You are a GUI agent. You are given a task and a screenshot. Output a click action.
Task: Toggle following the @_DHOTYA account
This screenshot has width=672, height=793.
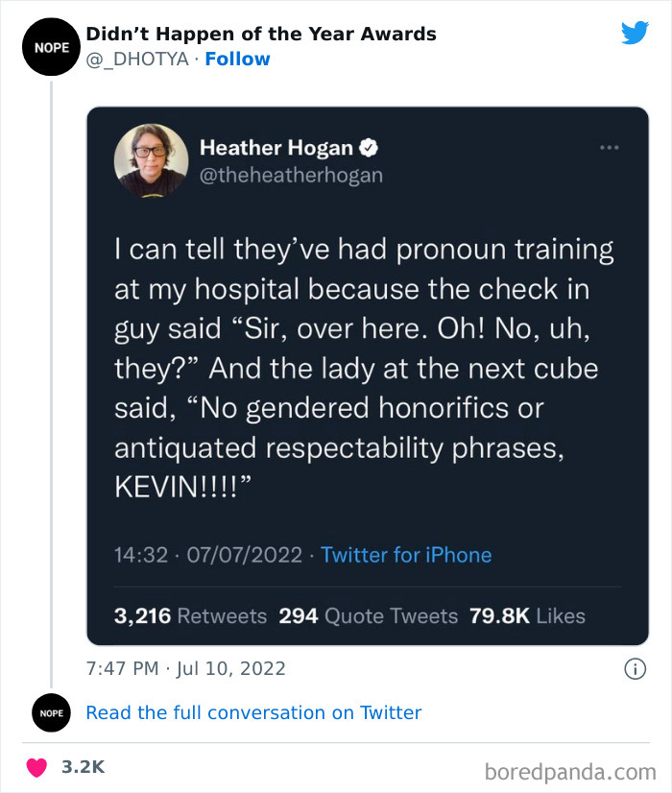pyautogui.click(x=237, y=59)
